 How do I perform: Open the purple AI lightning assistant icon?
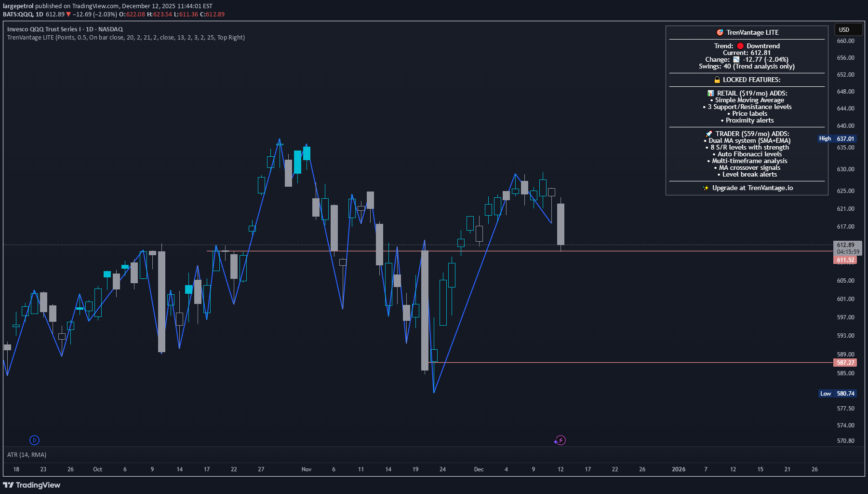pyautogui.click(x=560, y=440)
